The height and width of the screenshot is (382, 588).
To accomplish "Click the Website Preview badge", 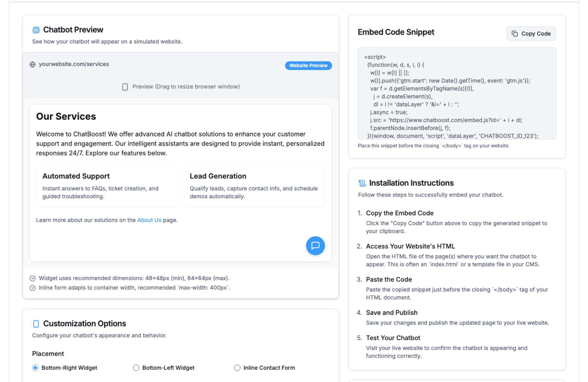I will point(308,66).
